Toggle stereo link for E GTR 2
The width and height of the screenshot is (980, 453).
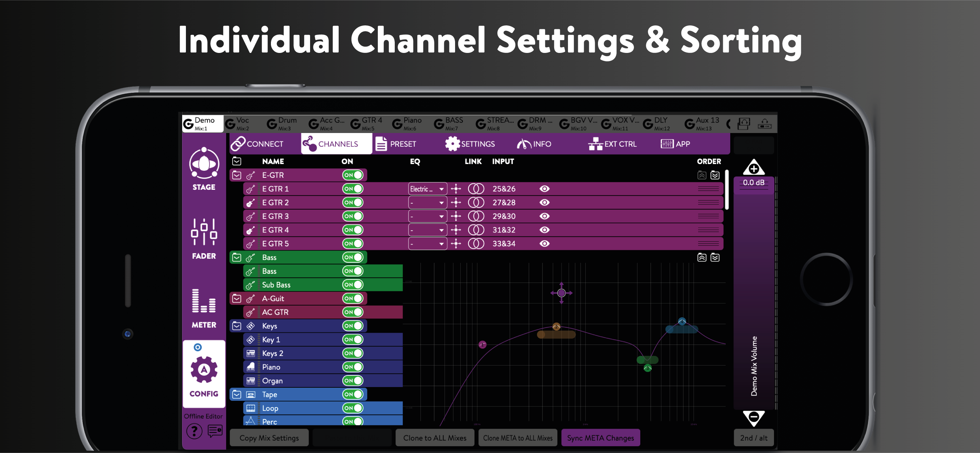tap(476, 203)
